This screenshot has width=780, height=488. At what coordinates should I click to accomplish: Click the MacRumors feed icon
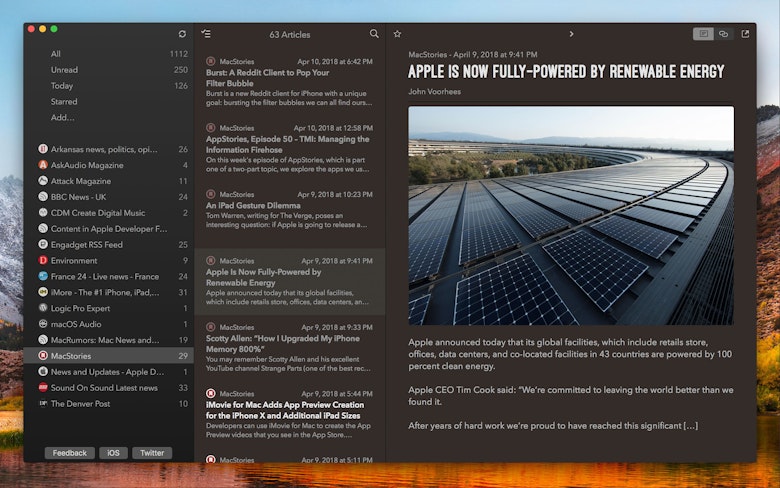pyautogui.click(x=43, y=340)
